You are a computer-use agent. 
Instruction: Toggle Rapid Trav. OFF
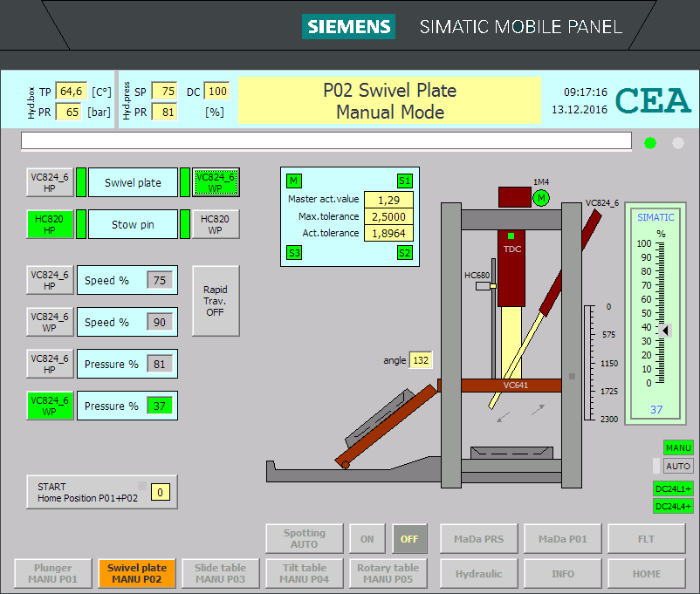(216, 301)
